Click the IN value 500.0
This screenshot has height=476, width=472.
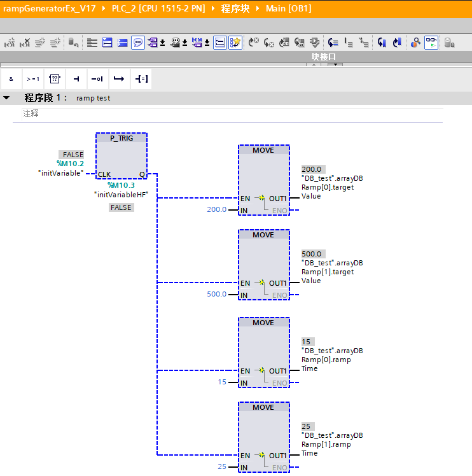click(x=217, y=294)
